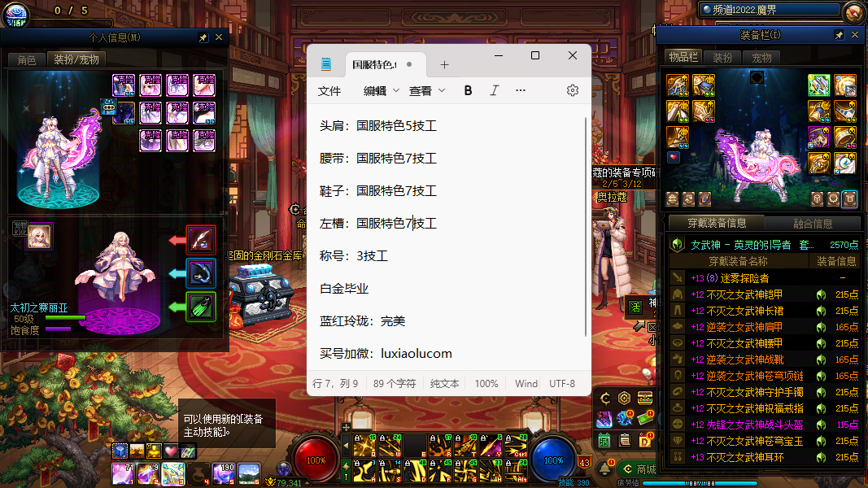The height and width of the screenshot is (488, 868).
Task: Open the 融合信息 fusion info tab
Action: [813, 224]
